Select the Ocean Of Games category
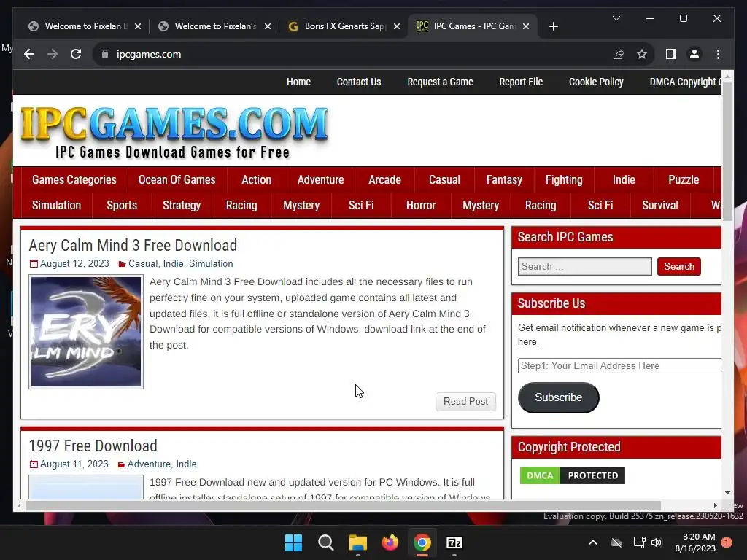 [x=177, y=179]
